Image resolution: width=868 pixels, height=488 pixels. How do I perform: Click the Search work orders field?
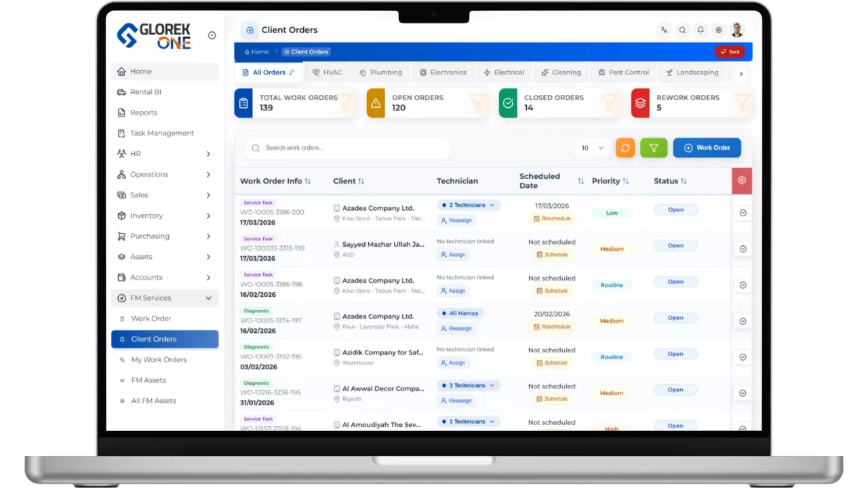[x=347, y=148]
